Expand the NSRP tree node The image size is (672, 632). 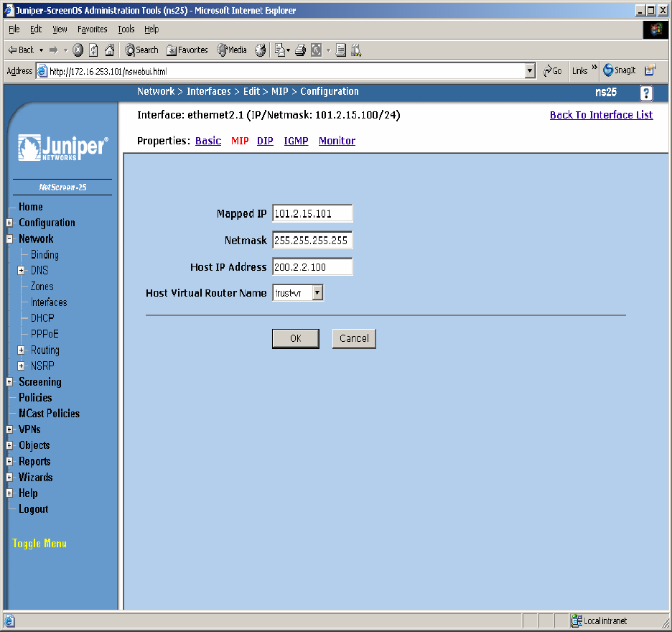point(21,366)
